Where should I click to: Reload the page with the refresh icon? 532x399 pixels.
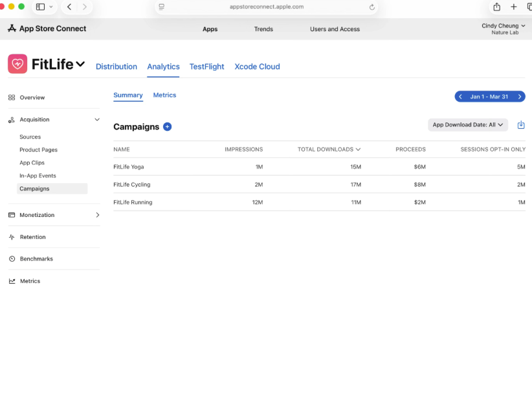pos(372,6)
